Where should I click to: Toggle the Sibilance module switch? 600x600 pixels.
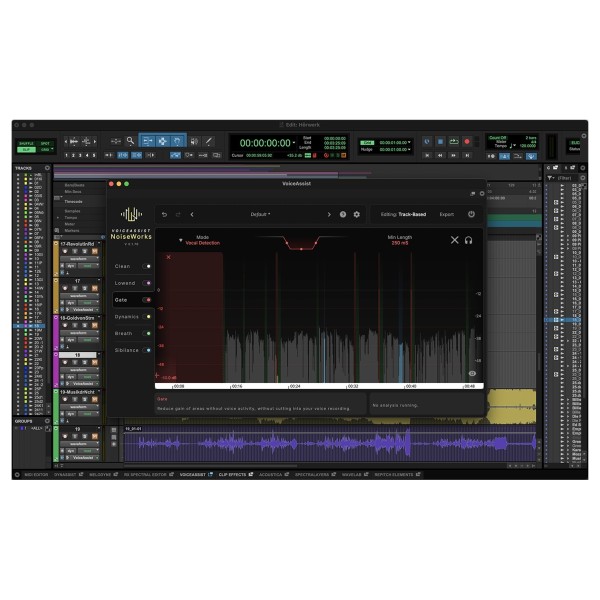click(147, 351)
